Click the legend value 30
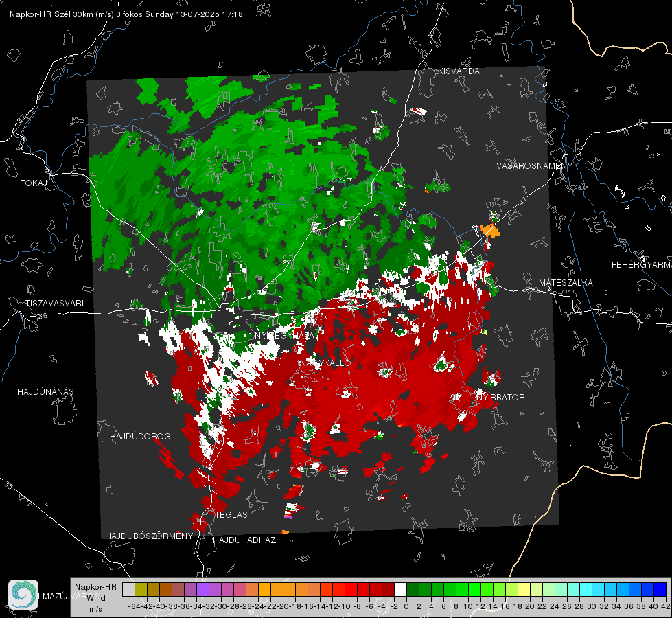 point(592,606)
